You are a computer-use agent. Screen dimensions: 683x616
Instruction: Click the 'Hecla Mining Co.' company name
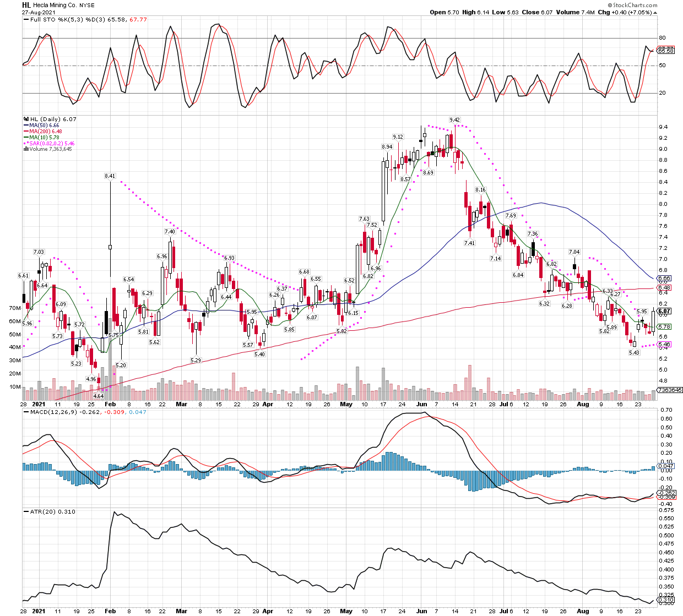pyautogui.click(x=55, y=6)
